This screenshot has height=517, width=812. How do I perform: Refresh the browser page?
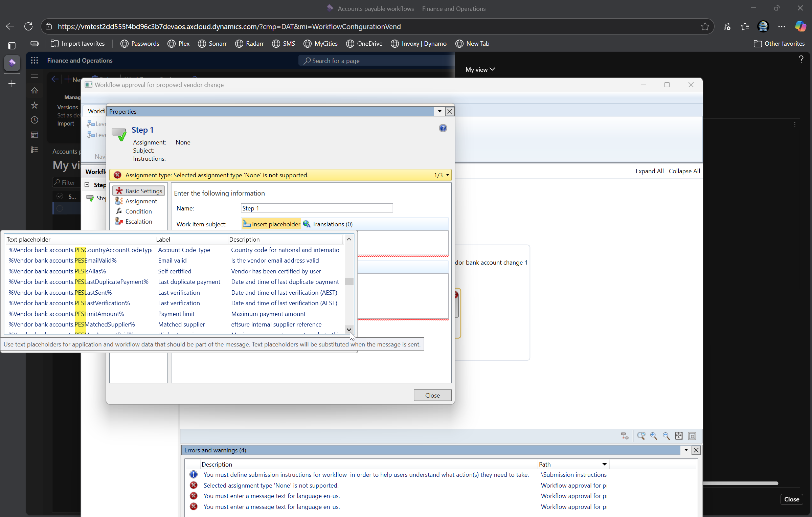(x=28, y=26)
